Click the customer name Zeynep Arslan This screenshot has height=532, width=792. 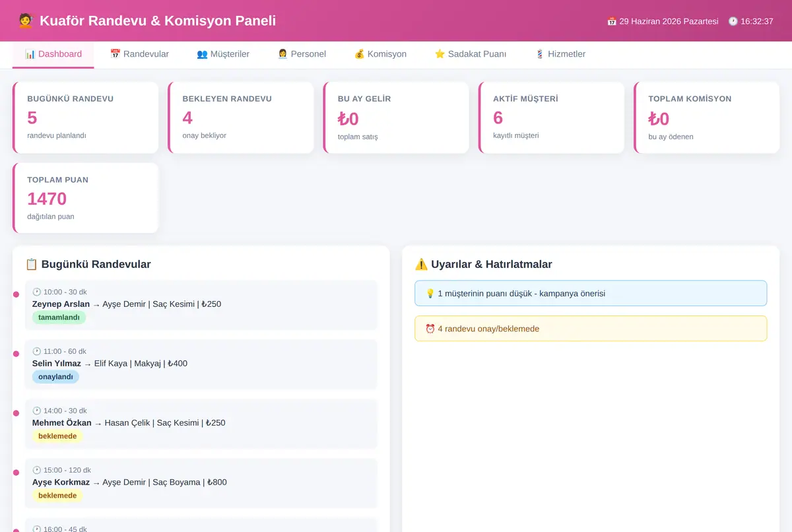click(x=61, y=304)
